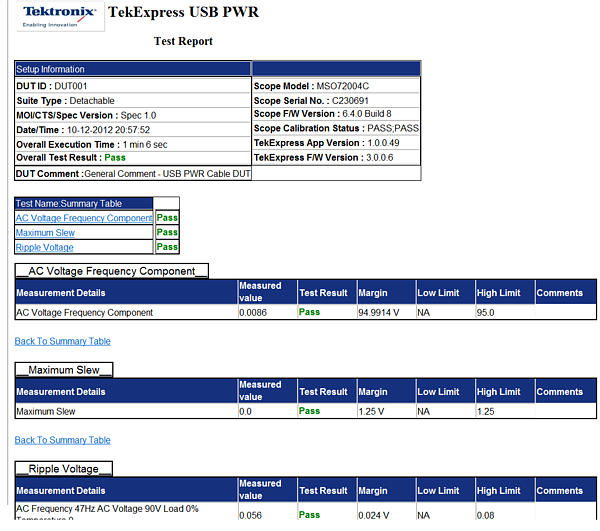Click Back To Summary Table under Maximum Slew section
The image size is (600, 531).
point(62,440)
